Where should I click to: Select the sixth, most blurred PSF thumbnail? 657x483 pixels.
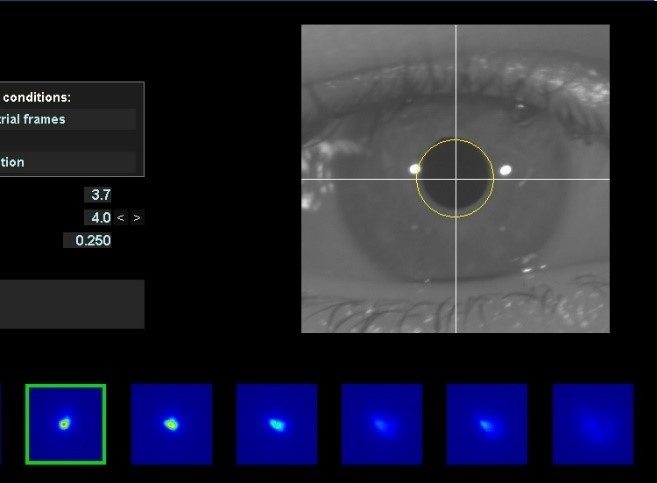[x=593, y=424]
